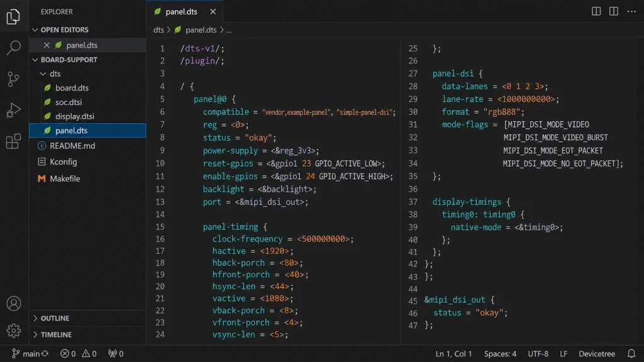Change file encoding UTF-8
The height and width of the screenshot is (362, 644).
(x=538, y=353)
